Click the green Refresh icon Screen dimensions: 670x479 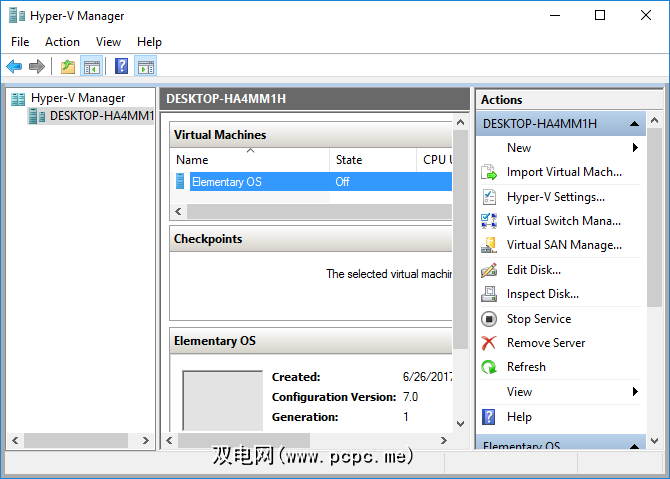[x=489, y=367]
